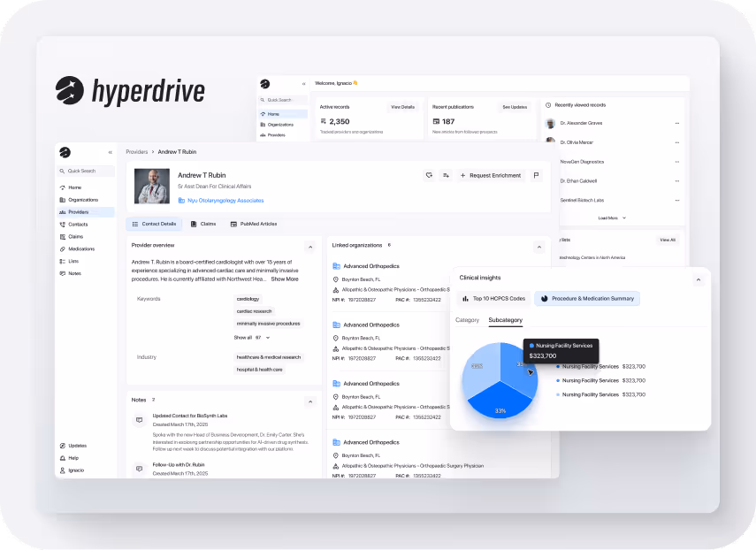Open more options for Dr. Alexander Graves
The width and height of the screenshot is (756, 550).
coord(677,124)
